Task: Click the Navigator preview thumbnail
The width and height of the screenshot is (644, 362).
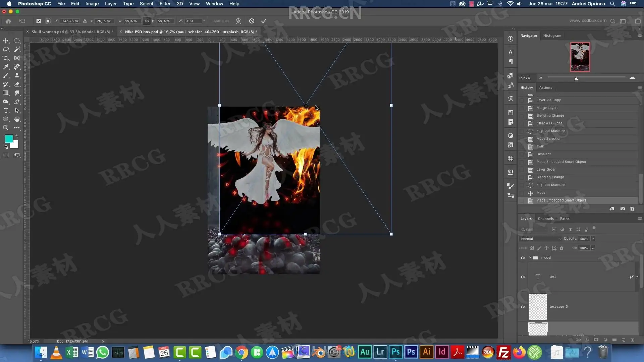Action: point(580,57)
